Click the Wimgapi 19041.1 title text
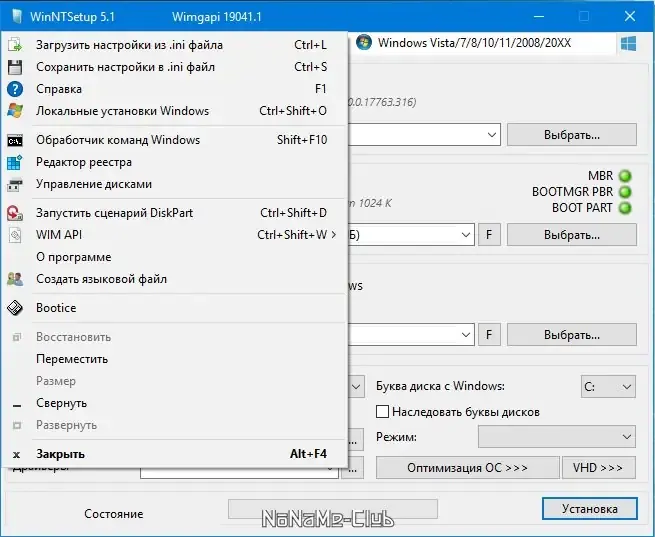Image resolution: width=655 pixels, height=537 pixels. point(216,17)
